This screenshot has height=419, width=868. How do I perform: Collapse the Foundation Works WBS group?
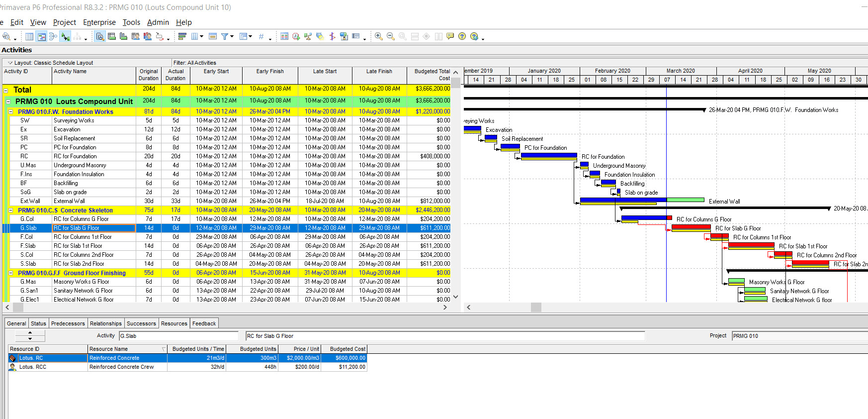pyautogui.click(x=11, y=112)
